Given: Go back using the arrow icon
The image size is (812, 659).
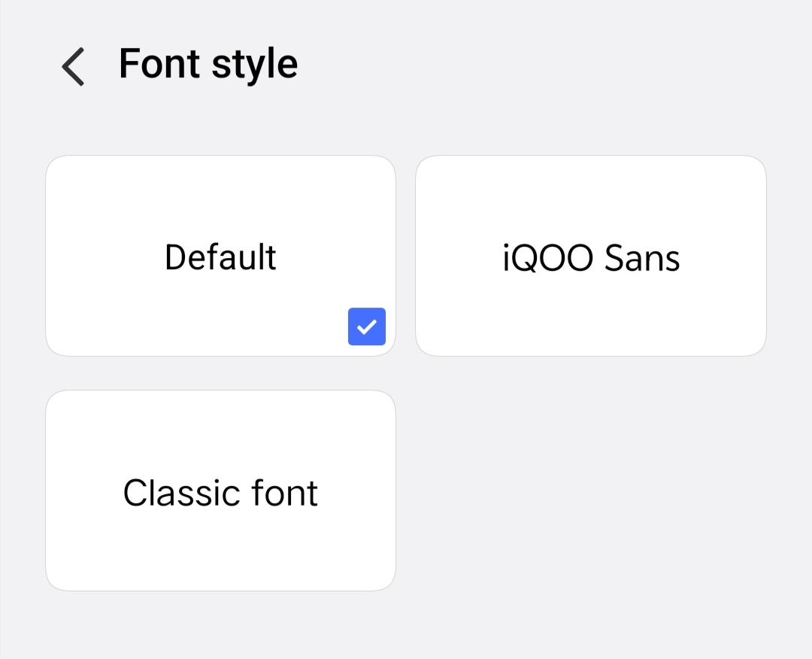Looking at the screenshot, I should click(x=73, y=66).
